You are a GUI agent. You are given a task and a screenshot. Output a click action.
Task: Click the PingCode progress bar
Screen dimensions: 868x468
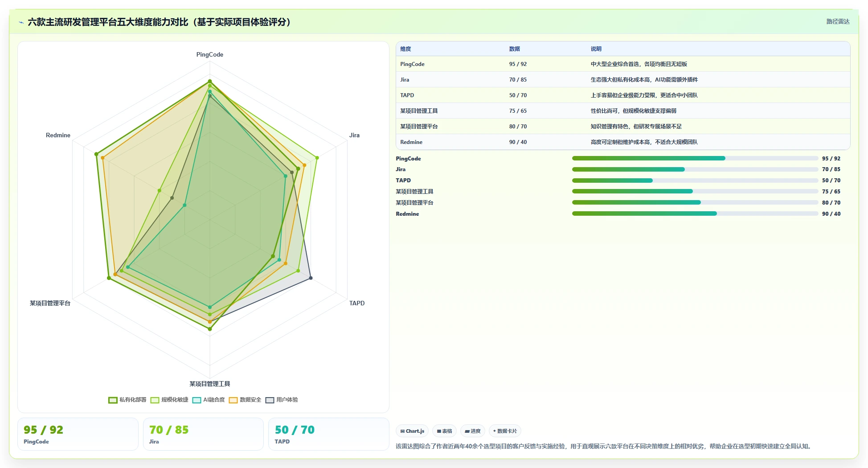click(695, 158)
